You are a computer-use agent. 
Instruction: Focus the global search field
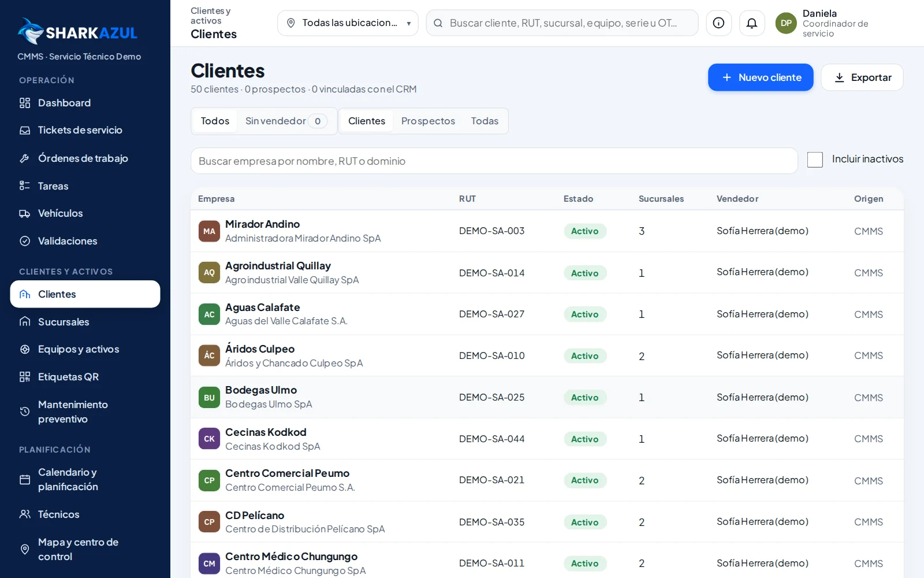click(x=562, y=23)
